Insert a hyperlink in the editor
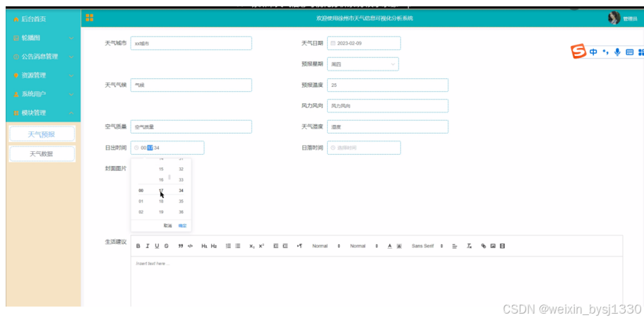644x320 pixels. [484, 246]
